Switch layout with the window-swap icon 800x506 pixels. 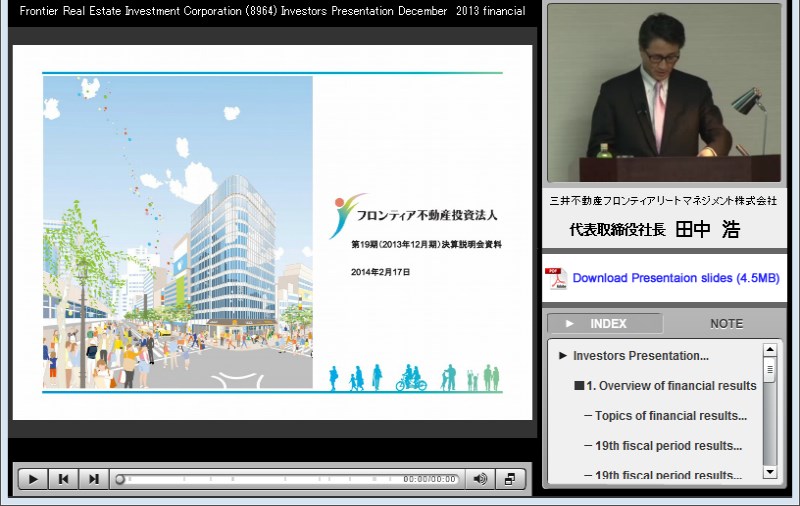click(x=509, y=479)
